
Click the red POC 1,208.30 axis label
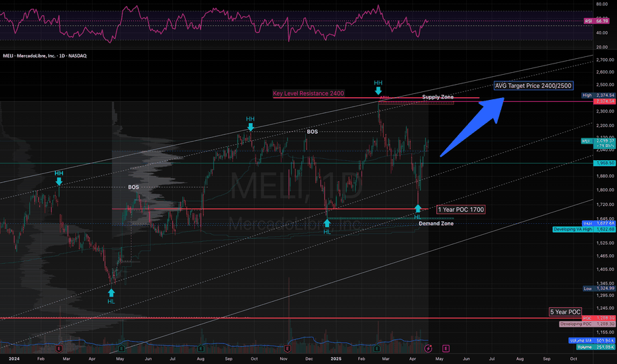click(598, 318)
